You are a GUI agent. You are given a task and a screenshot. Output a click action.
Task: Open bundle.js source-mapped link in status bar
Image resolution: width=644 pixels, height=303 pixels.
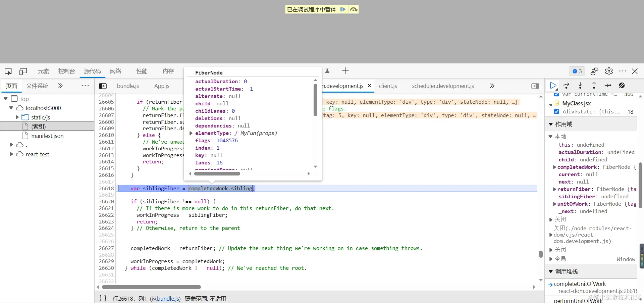tap(168, 298)
